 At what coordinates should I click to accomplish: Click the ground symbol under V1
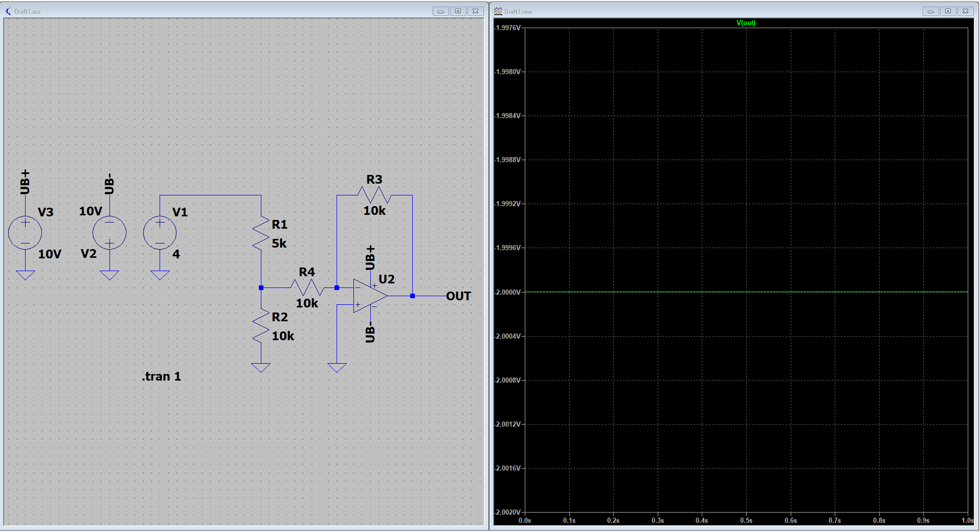tap(160, 275)
